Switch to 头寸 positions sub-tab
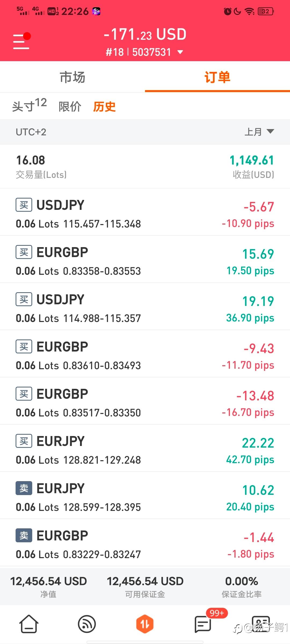 click(30, 105)
